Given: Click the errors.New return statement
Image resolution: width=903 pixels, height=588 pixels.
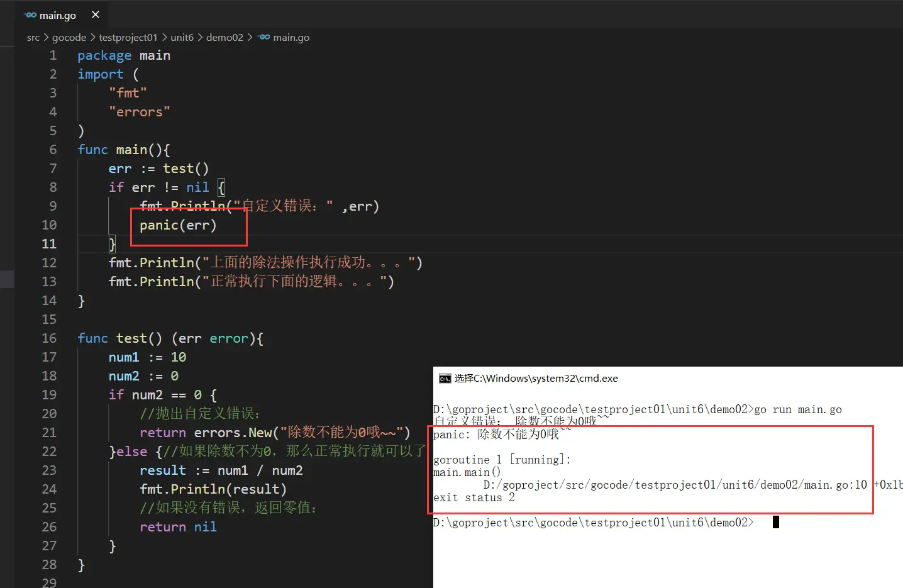Looking at the screenshot, I should [x=274, y=433].
